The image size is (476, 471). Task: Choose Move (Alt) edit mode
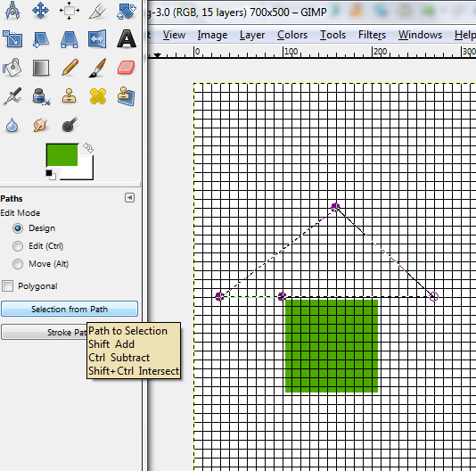(x=41, y=264)
